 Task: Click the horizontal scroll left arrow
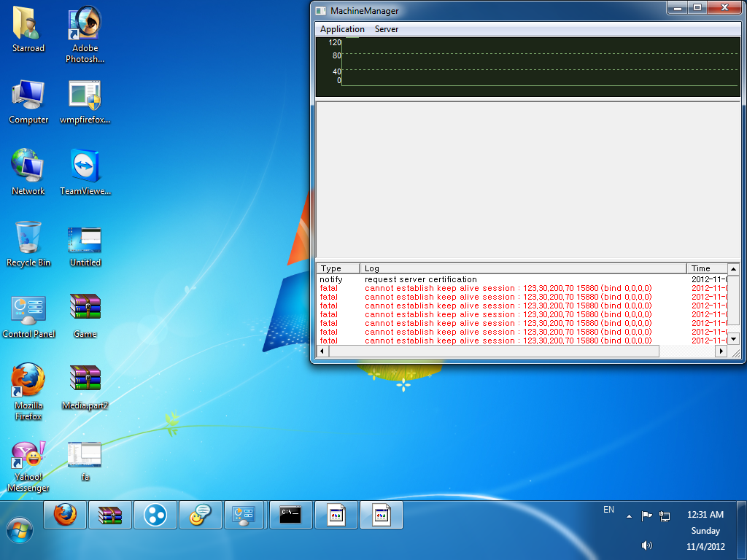(322, 351)
